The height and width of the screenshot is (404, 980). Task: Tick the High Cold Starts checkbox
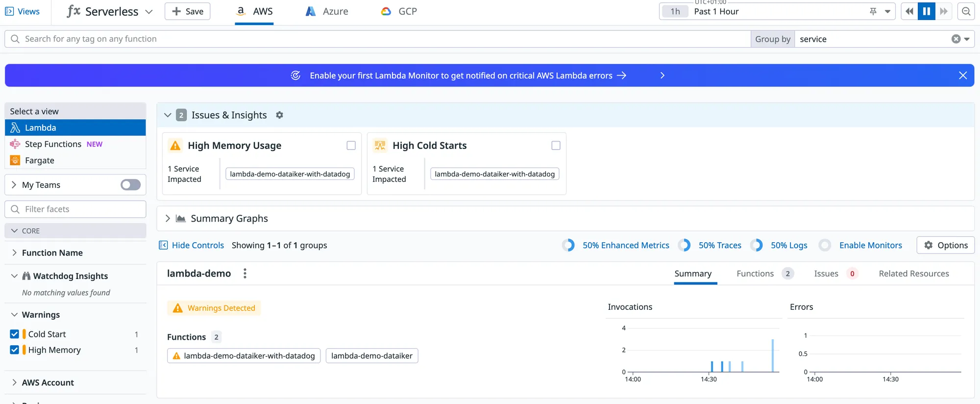(556, 146)
